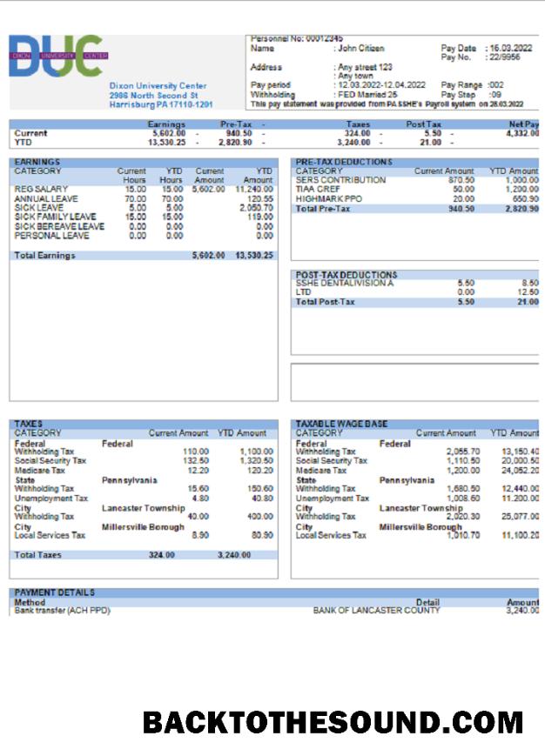Click the Pay Range value "002"
Screen dimensions: 545x756
coord(496,85)
